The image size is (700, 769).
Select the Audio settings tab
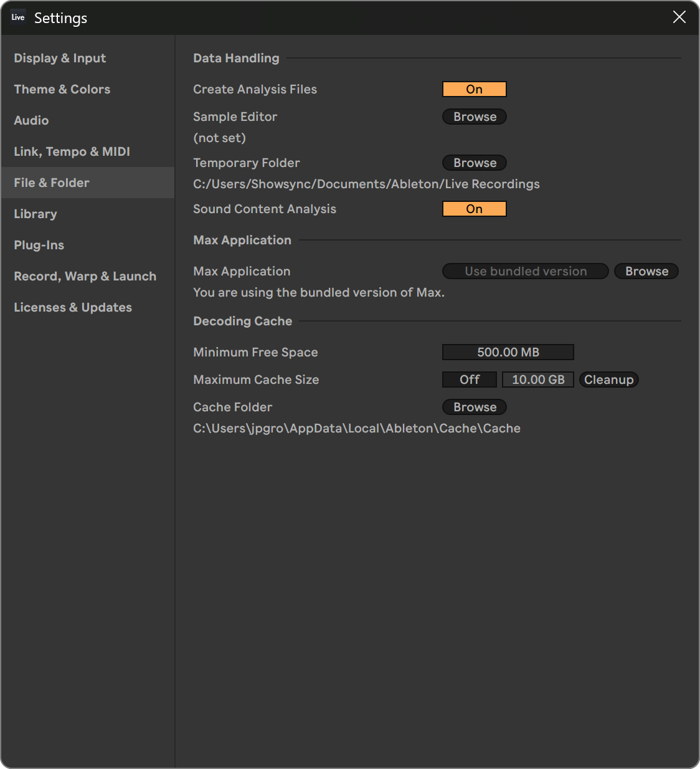click(x=31, y=120)
